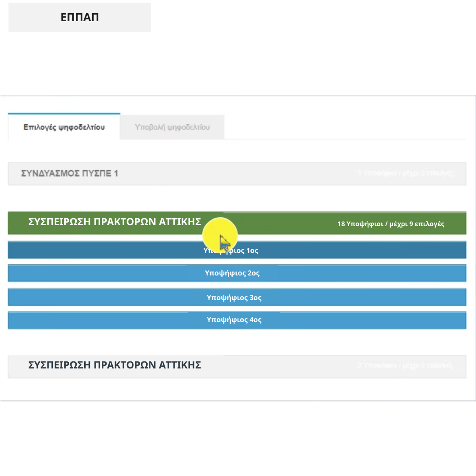Click the ΕΠΠΑΠ label box
476x476 pixels.
tap(80, 18)
